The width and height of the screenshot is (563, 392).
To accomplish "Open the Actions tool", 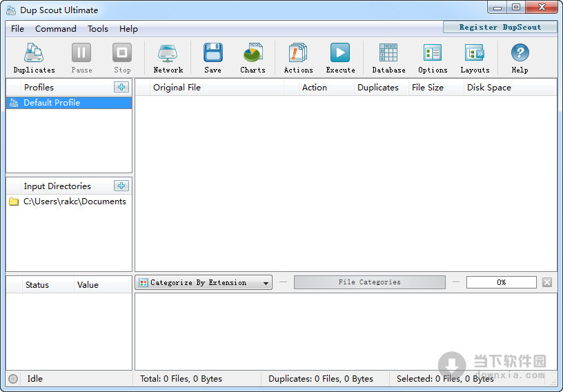I will click(298, 58).
